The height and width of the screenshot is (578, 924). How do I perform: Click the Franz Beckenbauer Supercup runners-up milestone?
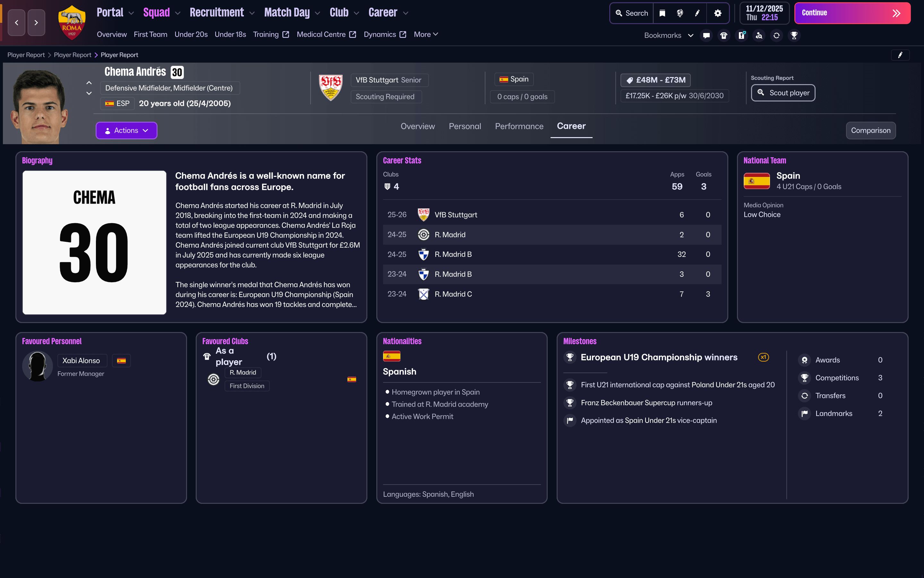click(646, 403)
